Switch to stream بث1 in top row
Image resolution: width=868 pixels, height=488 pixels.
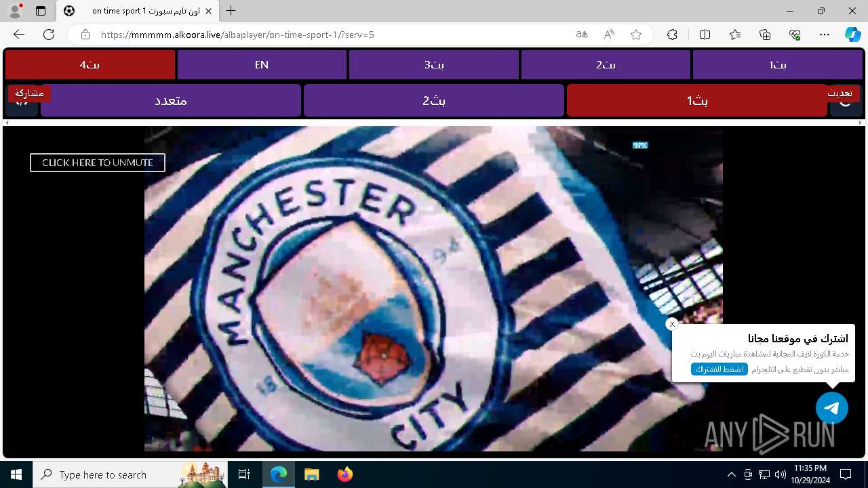click(x=778, y=65)
